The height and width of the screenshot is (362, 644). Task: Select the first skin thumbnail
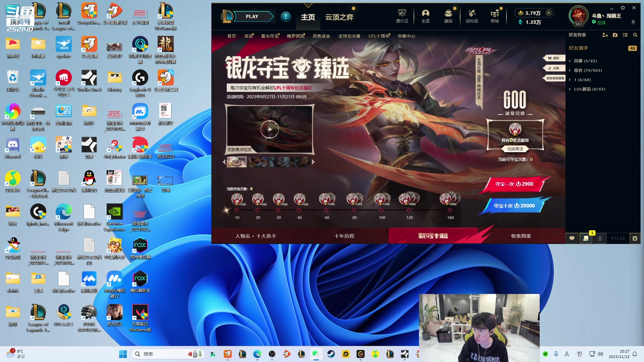point(236,162)
